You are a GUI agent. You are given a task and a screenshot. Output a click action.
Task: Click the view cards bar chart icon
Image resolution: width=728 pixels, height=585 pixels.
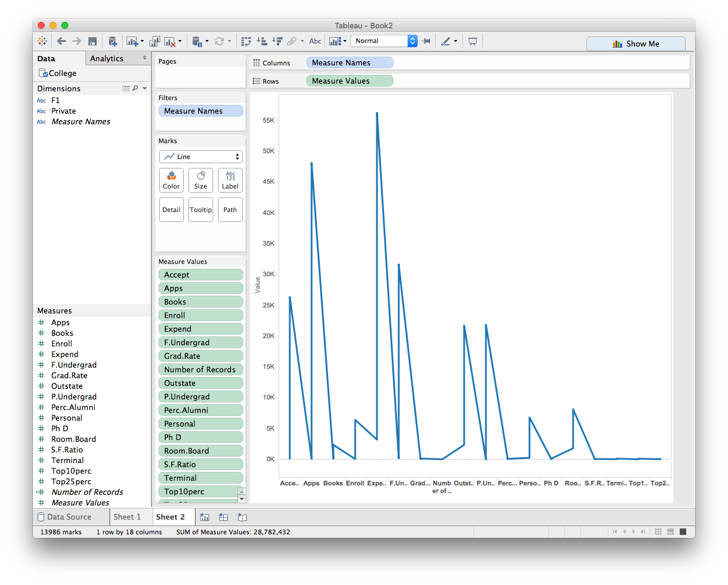(x=335, y=41)
